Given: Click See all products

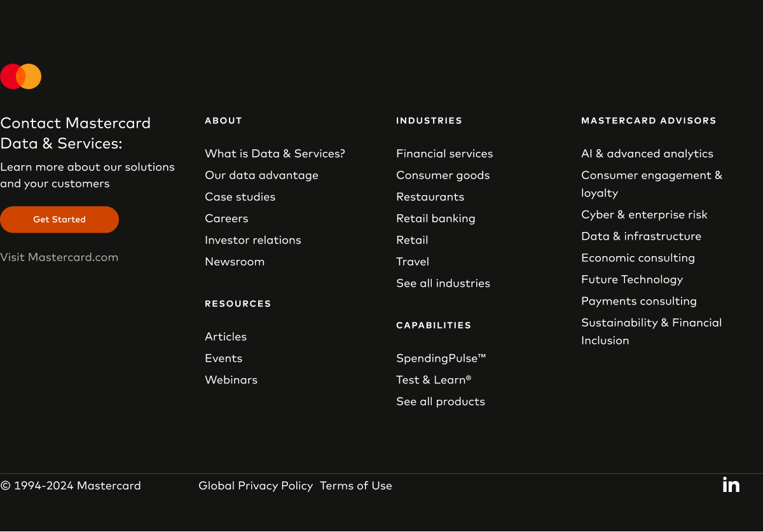Looking at the screenshot, I should click(441, 402).
